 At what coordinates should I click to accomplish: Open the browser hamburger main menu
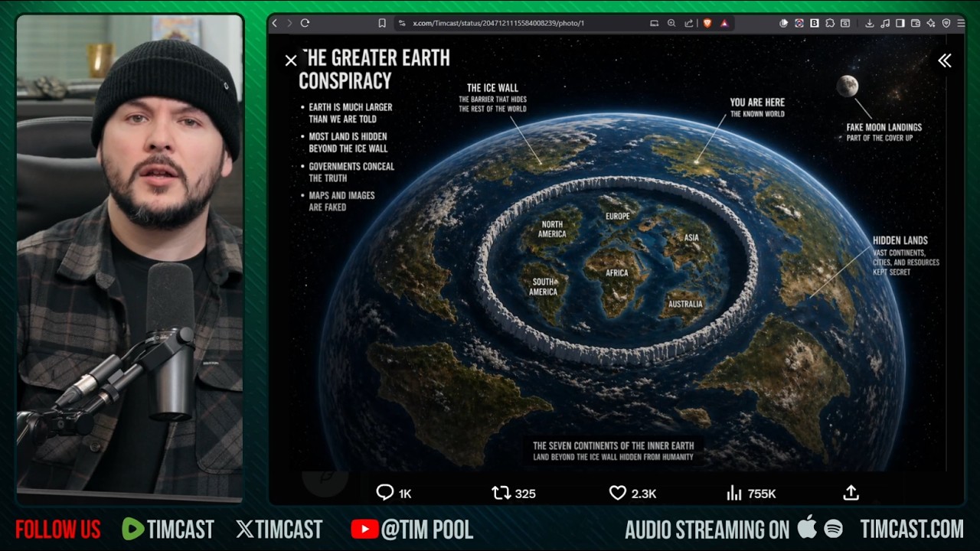[961, 23]
